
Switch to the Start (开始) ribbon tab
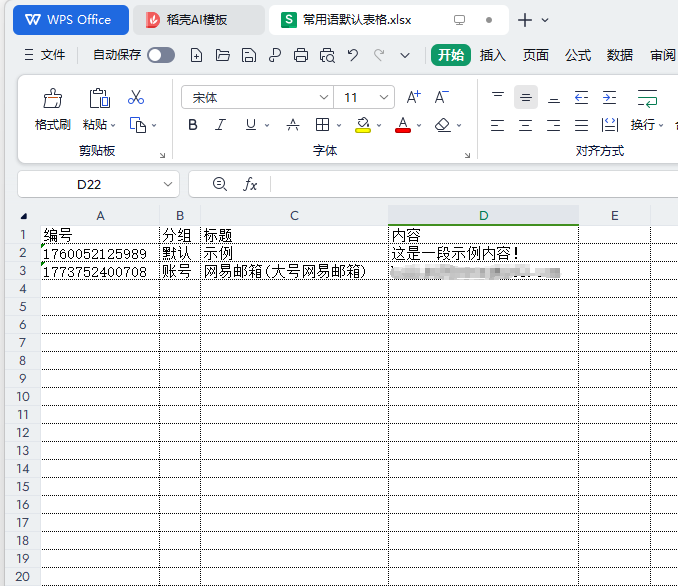[x=451, y=55]
